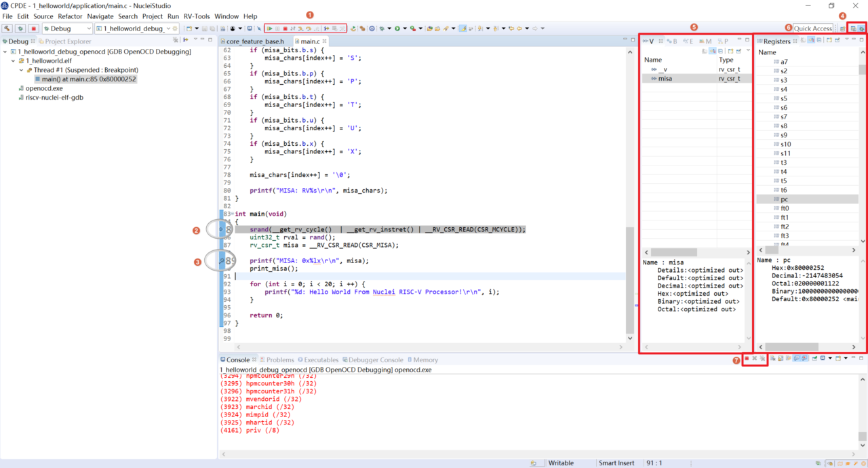
Task: Click Writable status bar entry
Action: [x=561, y=463]
